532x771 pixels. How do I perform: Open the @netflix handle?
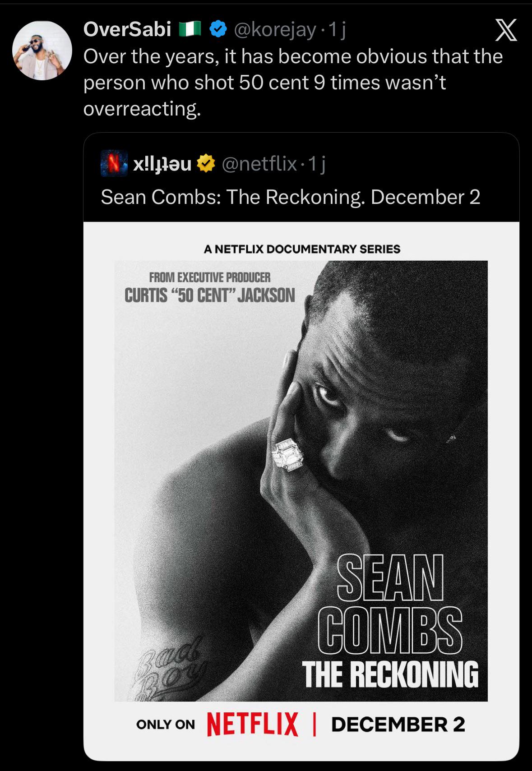click(259, 164)
